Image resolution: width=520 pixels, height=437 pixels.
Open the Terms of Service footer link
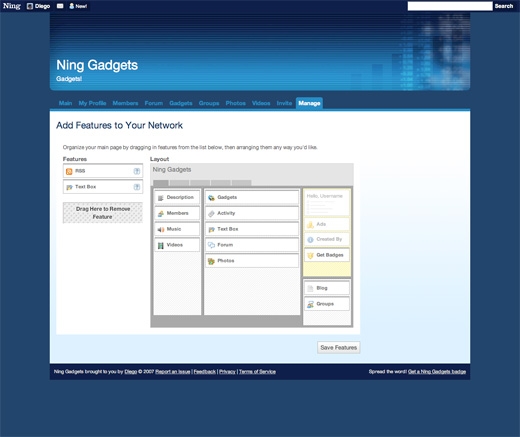pyautogui.click(x=257, y=372)
